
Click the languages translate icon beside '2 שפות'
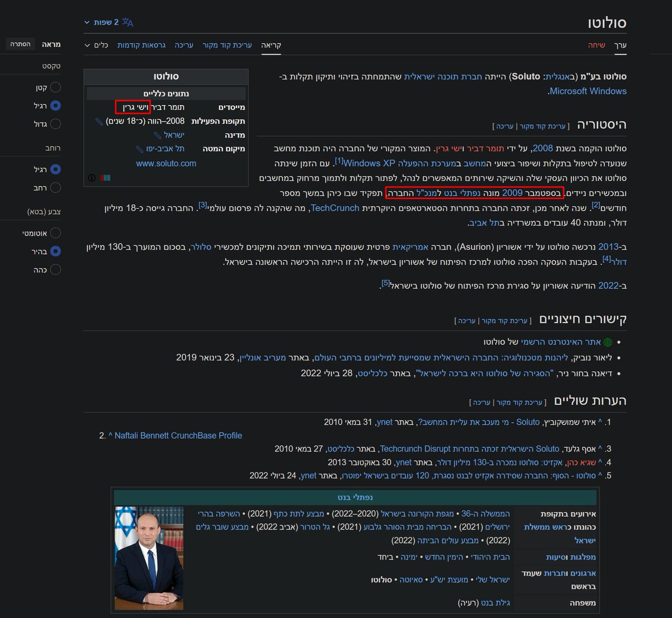[128, 22]
